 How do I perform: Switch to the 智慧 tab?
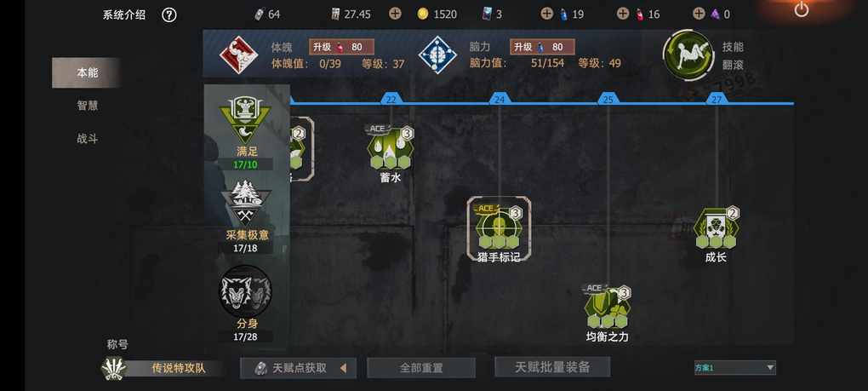click(87, 106)
